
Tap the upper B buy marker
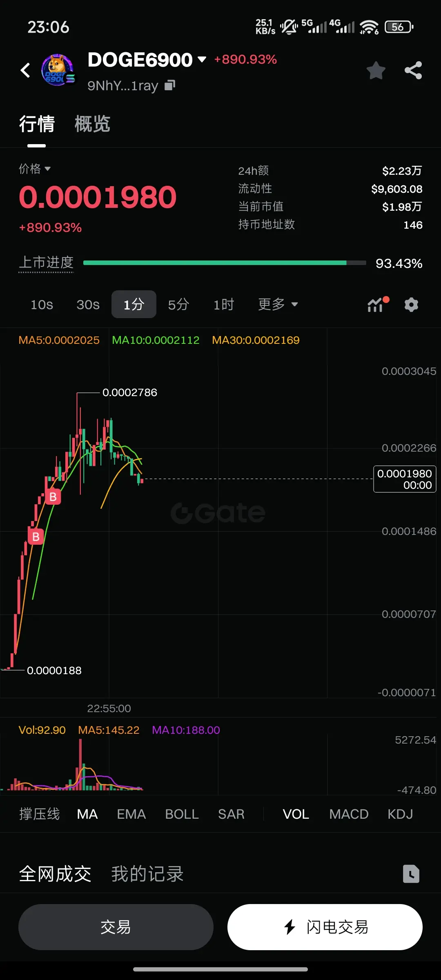tap(53, 497)
